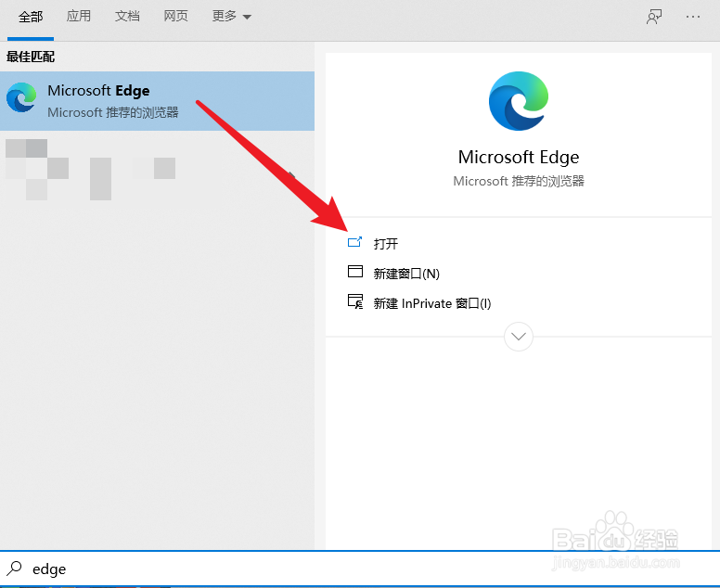The width and height of the screenshot is (720, 588).
Task: Switch to the 全部 tab
Action: click(x=31, y=17)
